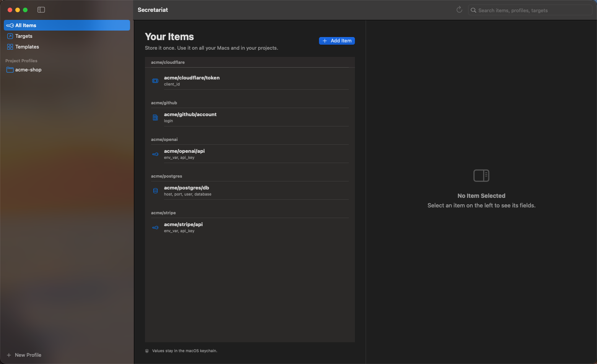The image size is (597, 364).
Task: Click the shield icon near keychain note
Action: (x=147, y=351)
